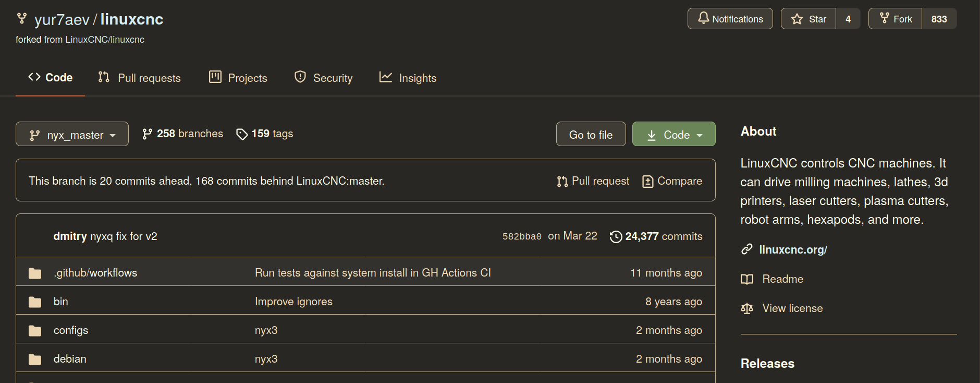Switch to the Code tab
Screen dimensions: 980x383
tap(50, 78)
